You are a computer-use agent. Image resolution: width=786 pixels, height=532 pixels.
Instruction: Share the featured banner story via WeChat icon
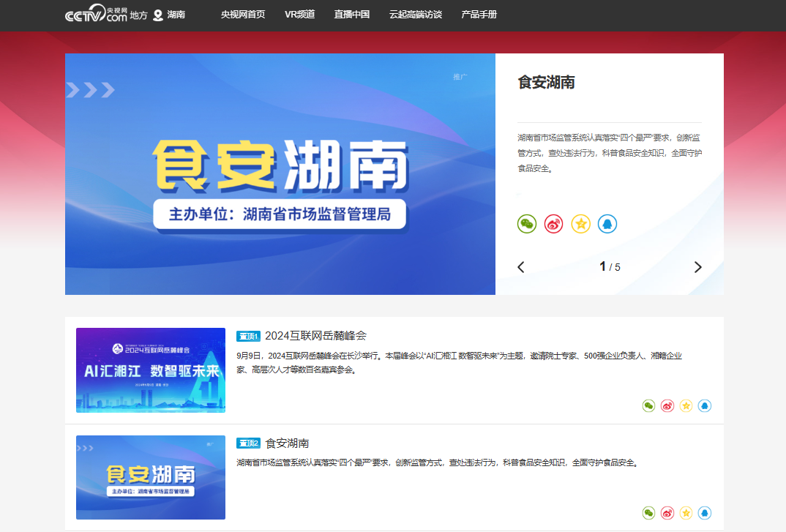tap(527, 224)
